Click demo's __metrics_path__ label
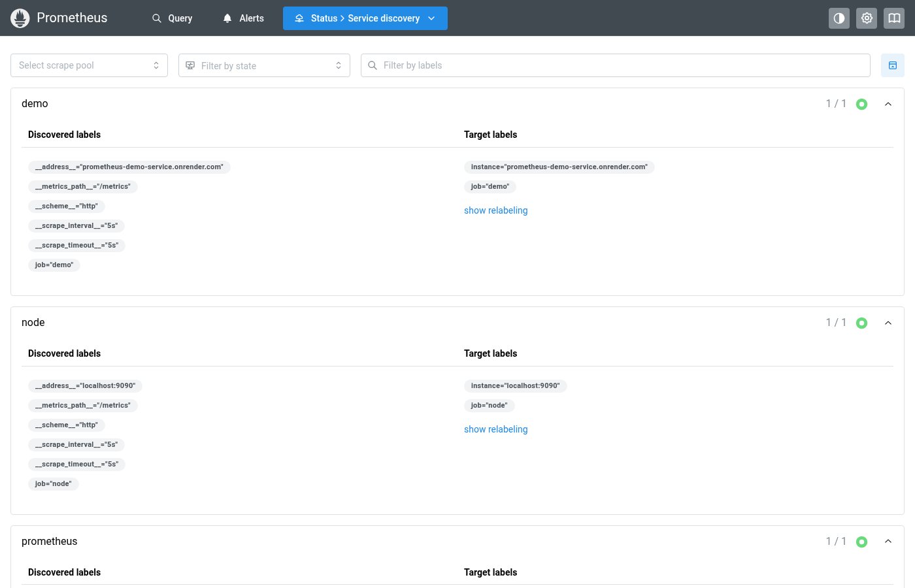The image size is (915, 588). pyautogui.click(x=83, y=187)
